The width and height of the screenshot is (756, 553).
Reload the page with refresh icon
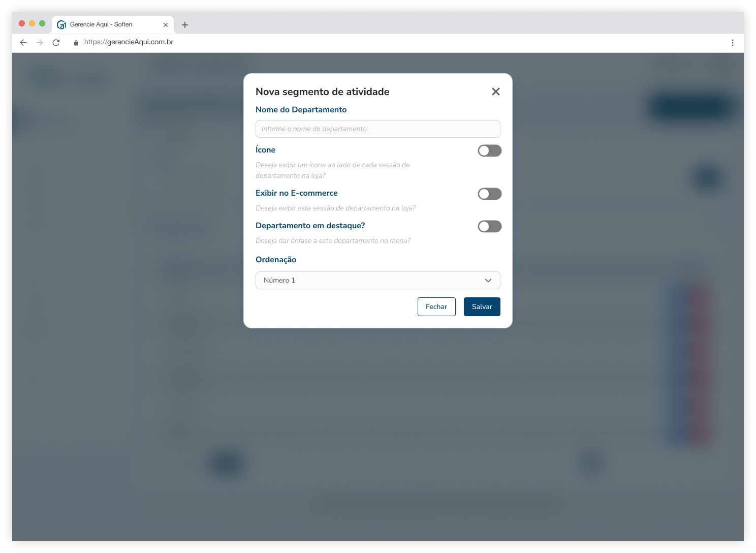tap(56, 43)
